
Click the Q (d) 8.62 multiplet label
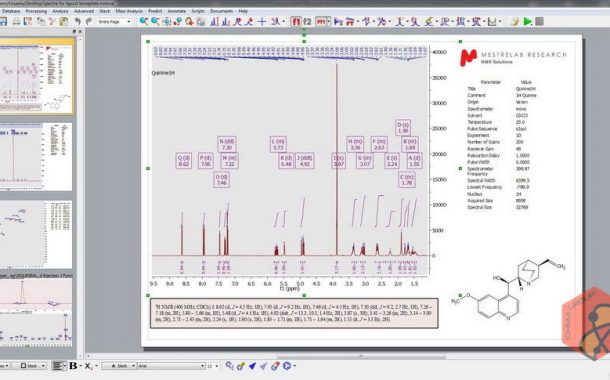184,161
